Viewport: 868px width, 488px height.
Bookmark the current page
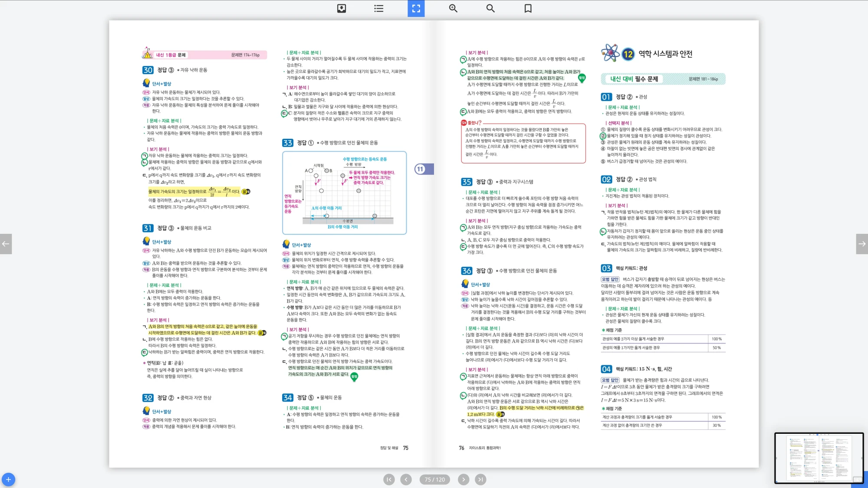tap(528, 8)
